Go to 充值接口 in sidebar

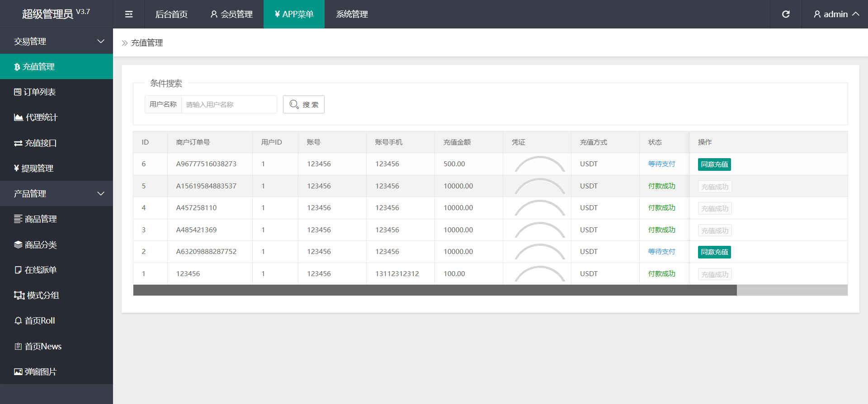(40, 143)
